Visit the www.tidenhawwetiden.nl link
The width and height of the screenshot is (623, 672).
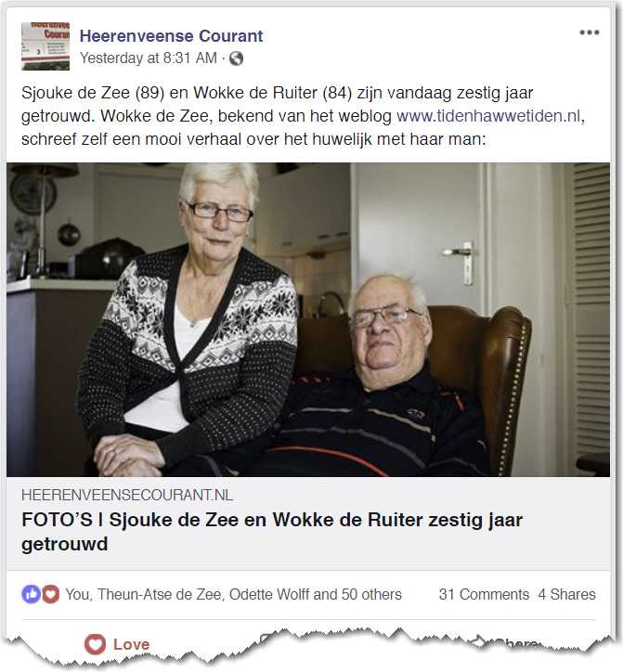(488, 116)
